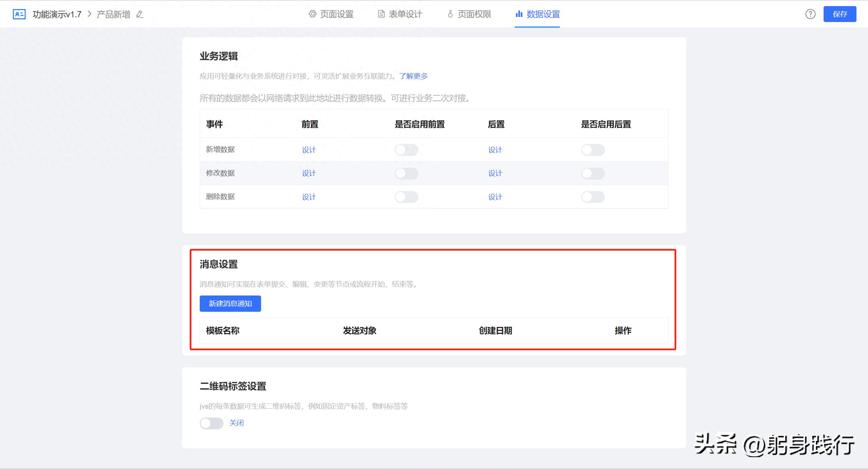Open 前置 设计 link for 修改数据

(x=309, y=173)
